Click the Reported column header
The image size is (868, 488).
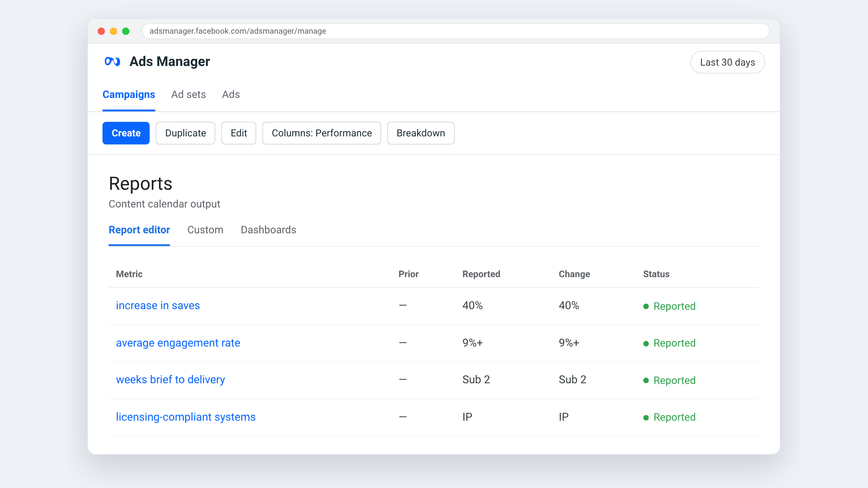click(481, 274)
